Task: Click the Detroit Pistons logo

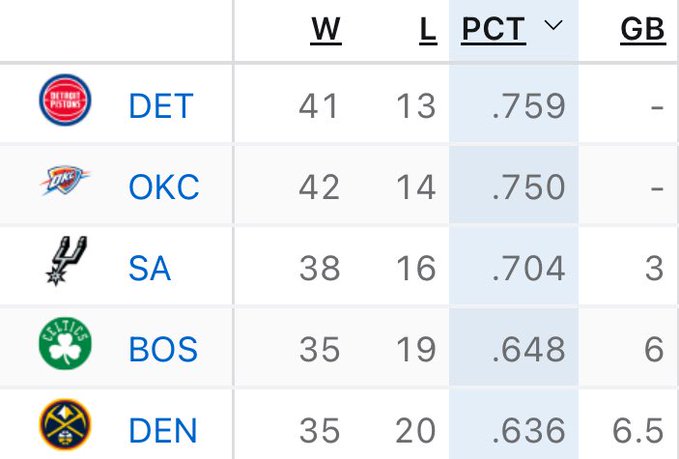Action: (65, 102)
